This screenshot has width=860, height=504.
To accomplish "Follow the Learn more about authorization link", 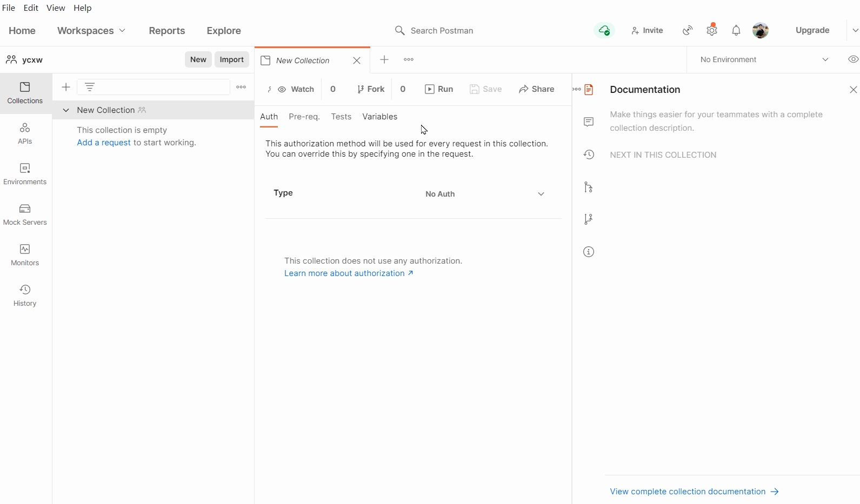I will 349,273.
